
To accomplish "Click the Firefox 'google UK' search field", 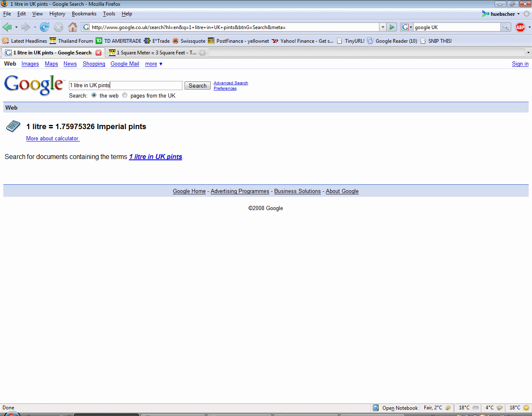I will 456,27.
